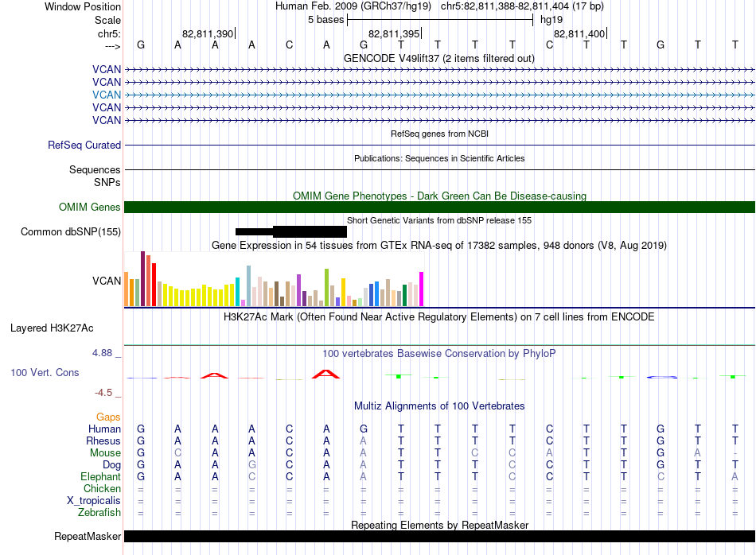Select the Chicken alignment row label

click(x=102, y=488)
